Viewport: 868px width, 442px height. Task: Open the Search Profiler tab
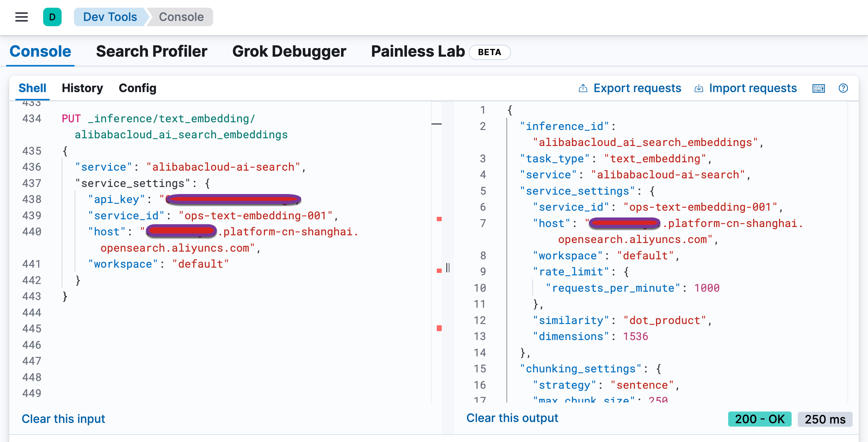[x=152, y=51]
